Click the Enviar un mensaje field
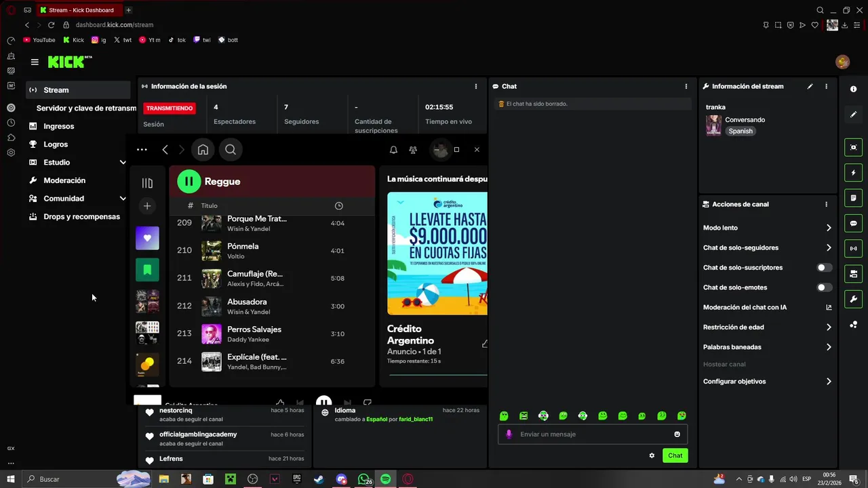 [x=593, y=434]
